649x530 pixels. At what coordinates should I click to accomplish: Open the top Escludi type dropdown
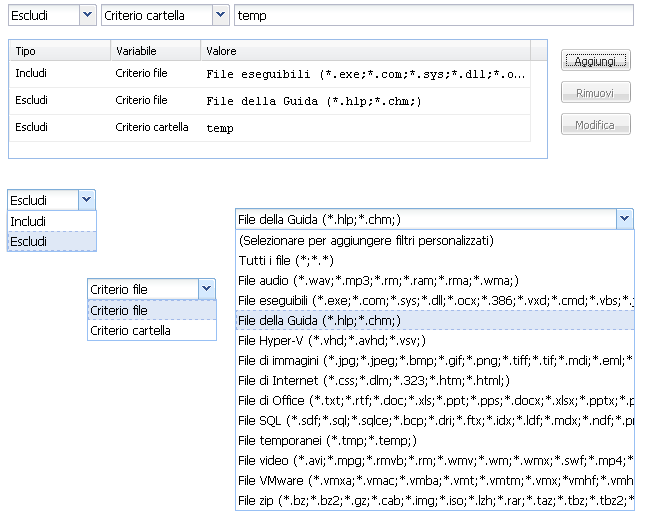coord(86,16)
